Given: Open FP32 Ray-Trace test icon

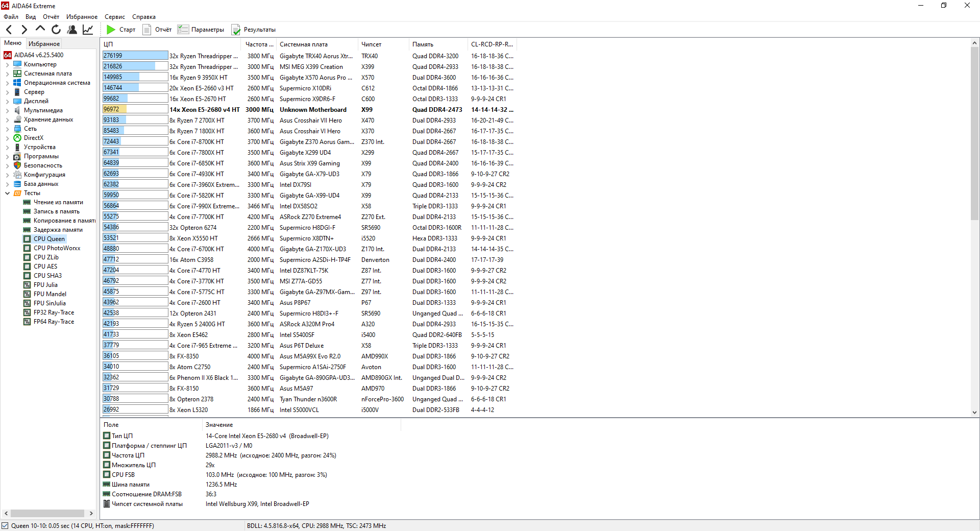Looking at the screenshot, I should [27, 312].
